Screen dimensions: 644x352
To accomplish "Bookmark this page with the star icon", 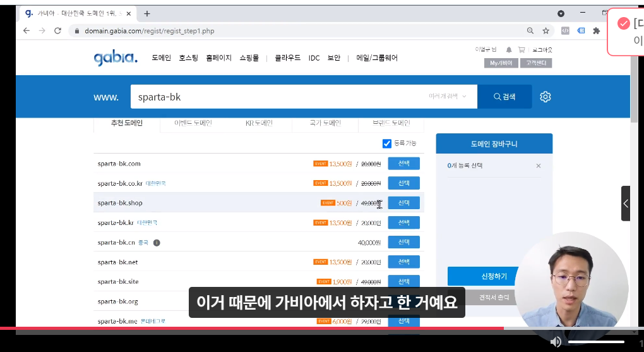I will coord(546,31).
